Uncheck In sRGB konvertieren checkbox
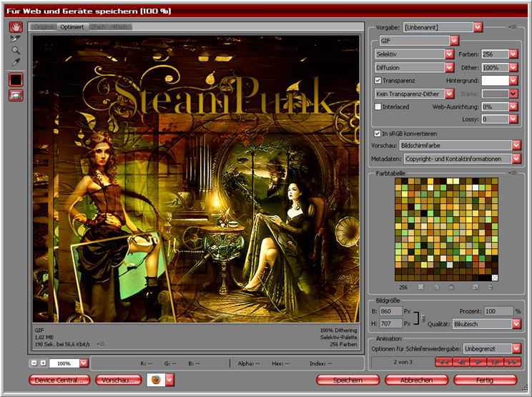 [378, 133]
